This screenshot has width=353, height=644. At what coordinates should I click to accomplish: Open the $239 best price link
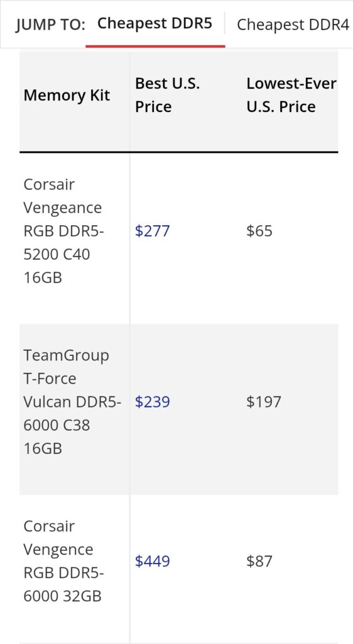(152, 401)
